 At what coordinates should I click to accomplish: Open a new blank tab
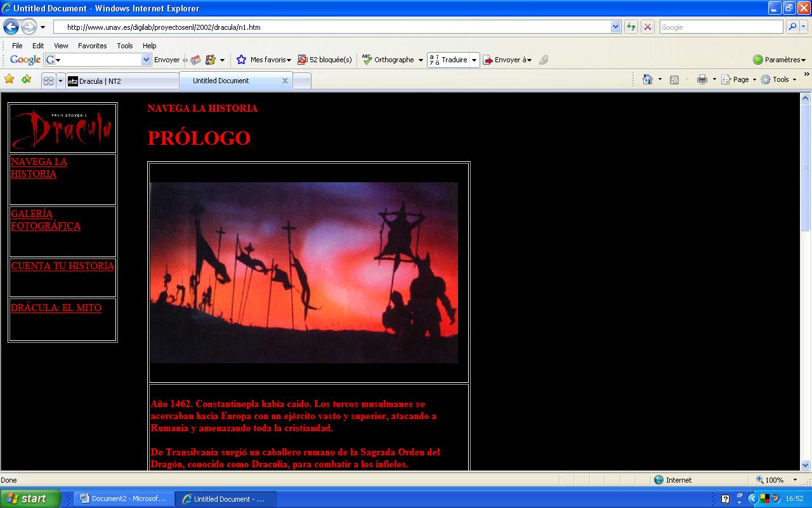coord(302,81)
